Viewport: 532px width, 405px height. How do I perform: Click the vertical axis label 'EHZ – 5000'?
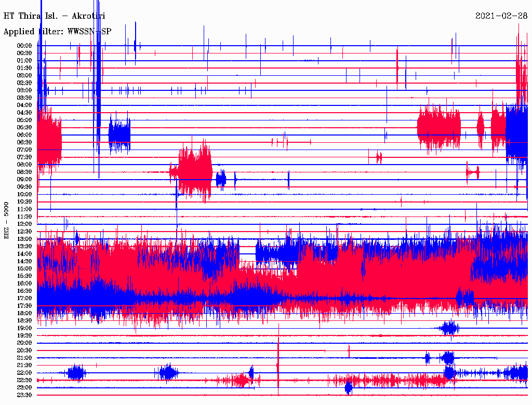(6, 221)
